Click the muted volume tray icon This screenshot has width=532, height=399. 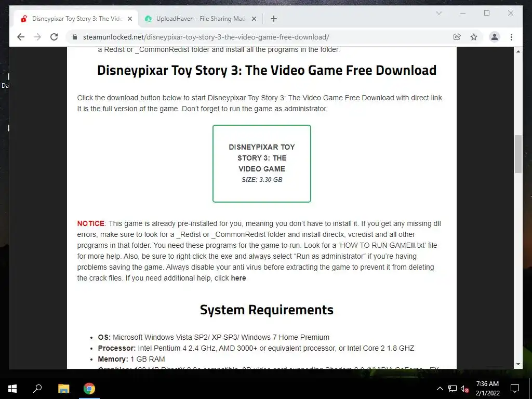pyautogui.click(x=465, y=389)
